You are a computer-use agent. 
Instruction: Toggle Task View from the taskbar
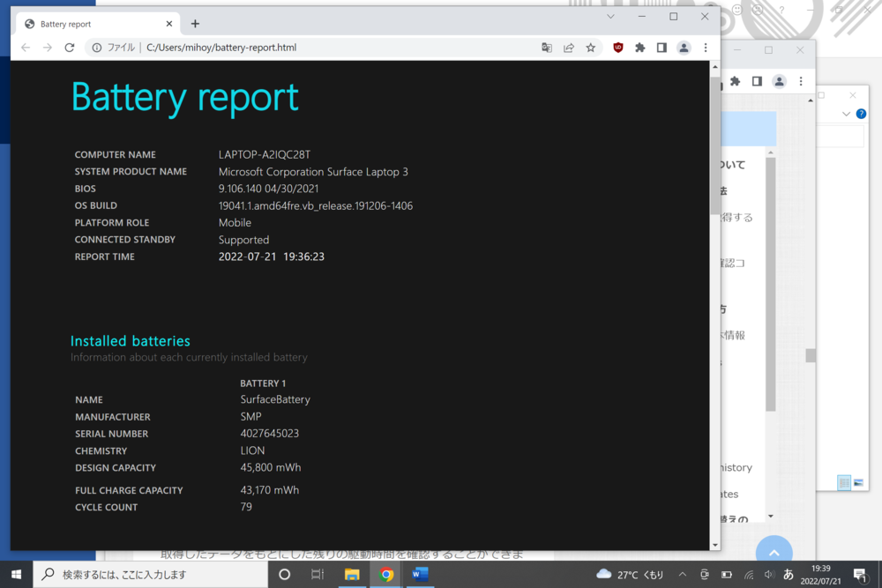318,574
